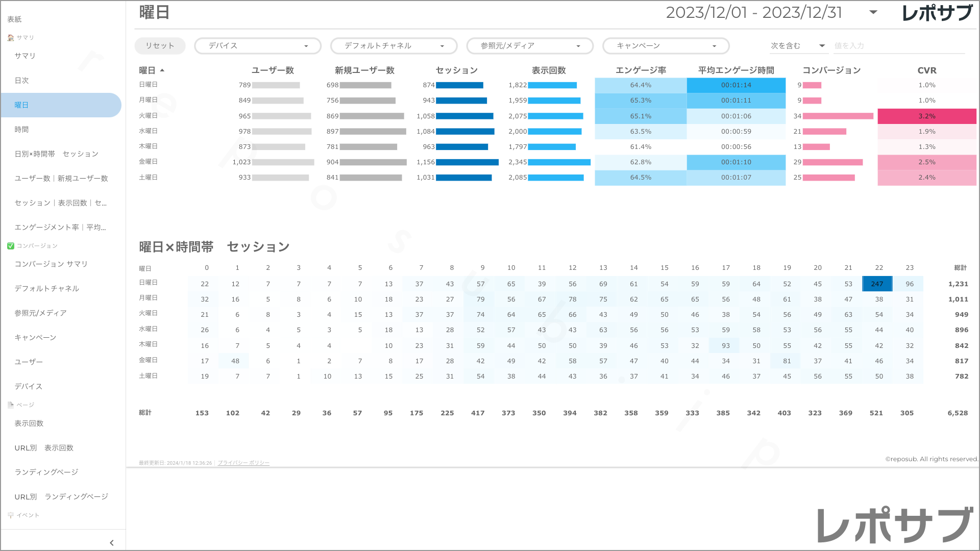Open the プライバシー ポリシー link
This screenshot has height=551, width=980.
click(243, 463)
